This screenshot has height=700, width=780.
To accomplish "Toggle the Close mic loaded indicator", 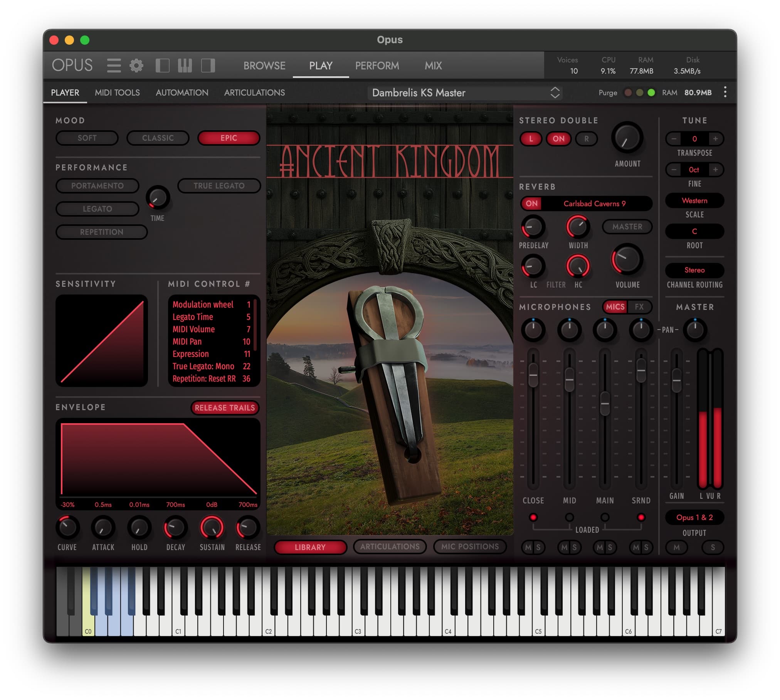I will pyautogui.click(x=533, y=517).
